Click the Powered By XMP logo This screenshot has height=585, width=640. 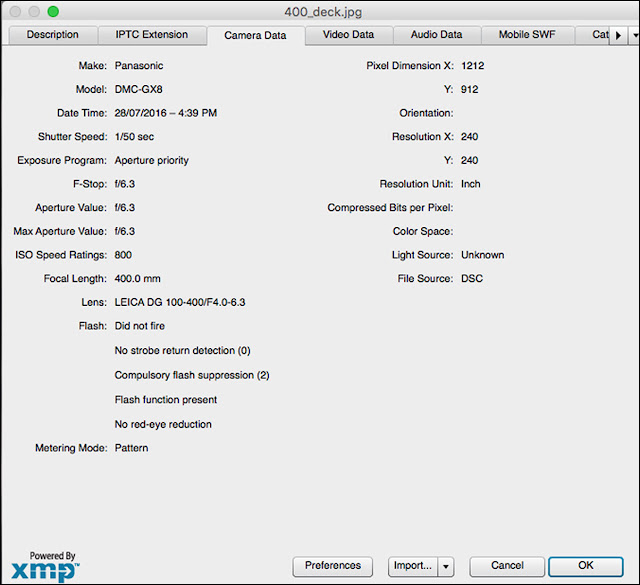coord(45,567)
